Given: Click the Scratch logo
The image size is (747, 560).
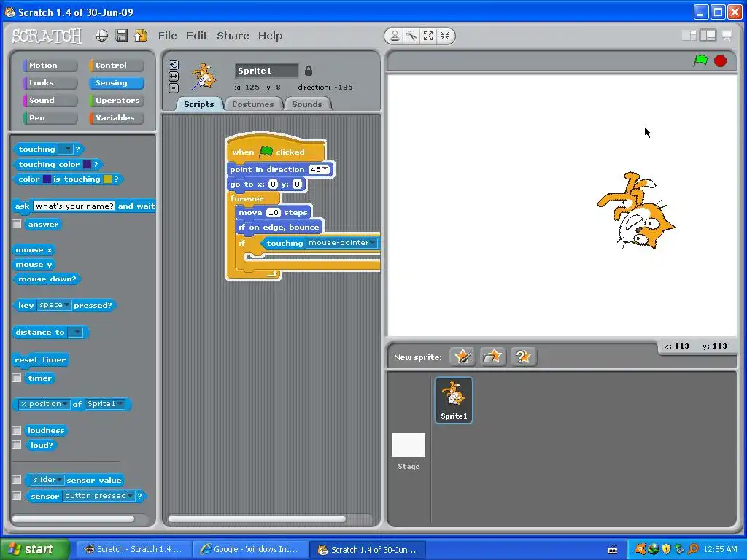Looking at the screenshot, I should [47, 36].
